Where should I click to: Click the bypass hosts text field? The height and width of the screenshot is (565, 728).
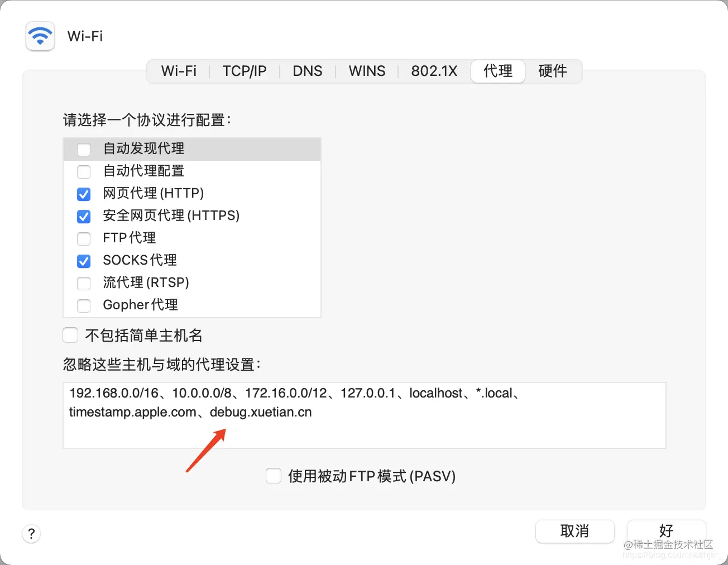click(365, 415)
